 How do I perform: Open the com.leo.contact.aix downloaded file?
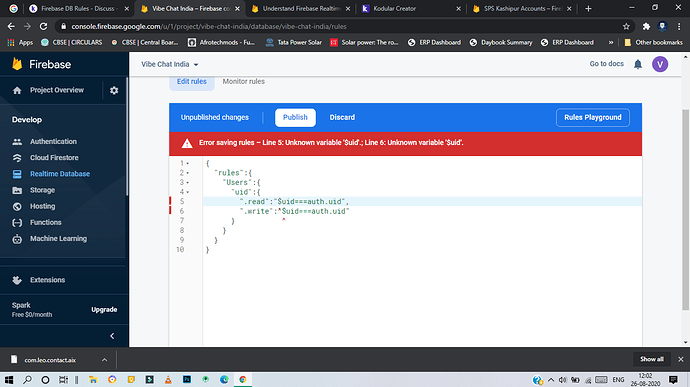point(50,360)
